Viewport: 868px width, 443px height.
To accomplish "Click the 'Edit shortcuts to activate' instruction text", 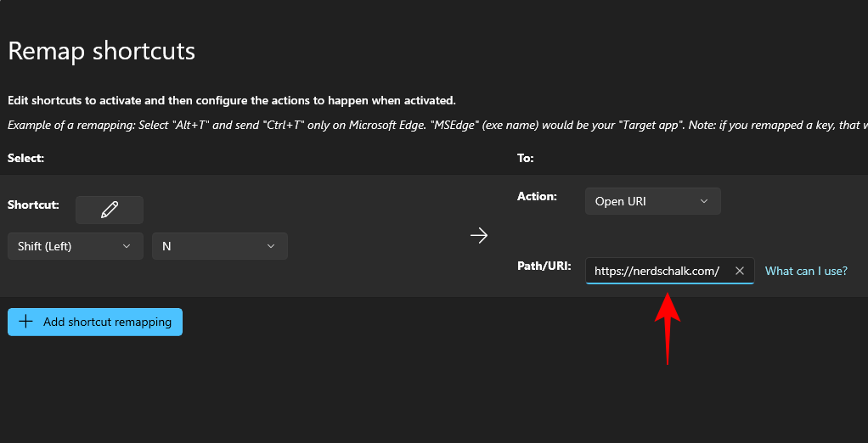I will [231, 101].
